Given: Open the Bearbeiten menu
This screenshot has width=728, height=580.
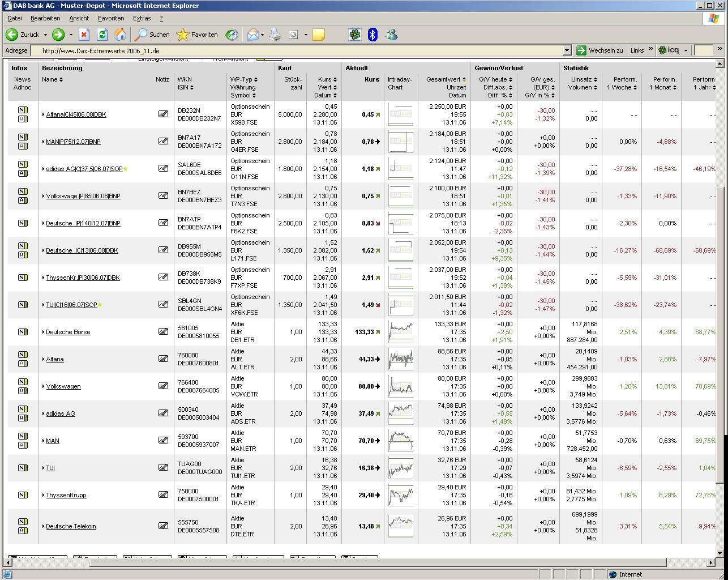Looking at the screenshot, I should (x=45, y=18).
